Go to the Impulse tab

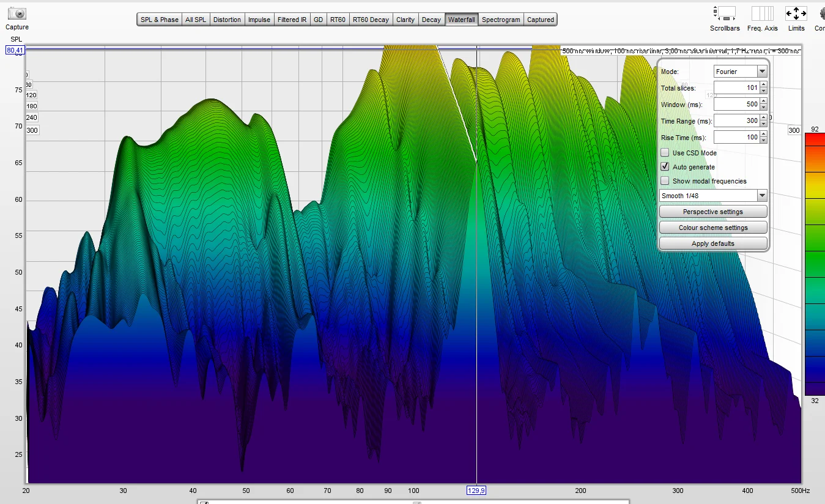tap(259, 20)
